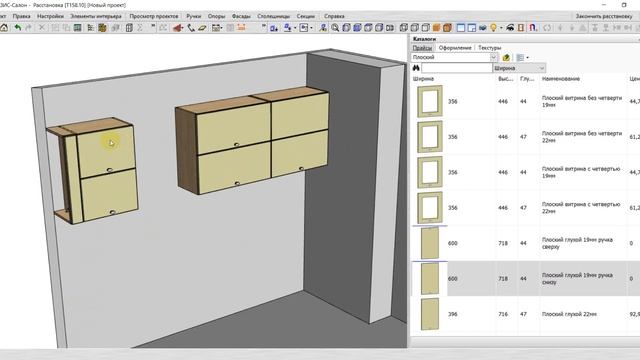Select row Плоский витрина с четвертью 19мм
640x360 pixels.
[525, 172]
